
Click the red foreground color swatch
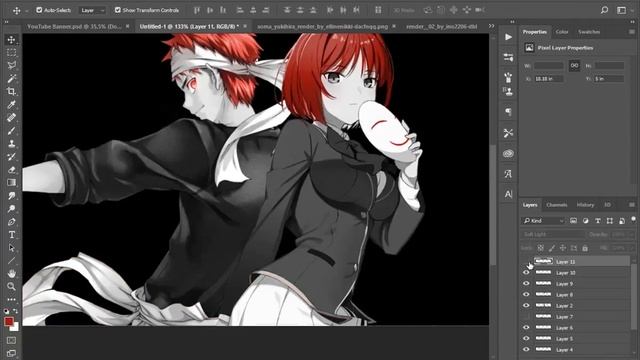point(9,322)
